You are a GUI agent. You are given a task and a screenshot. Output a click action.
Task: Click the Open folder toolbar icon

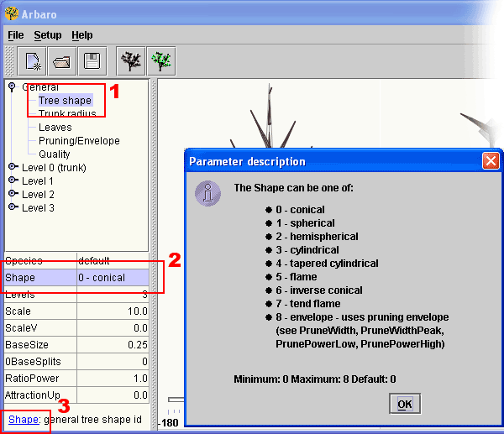coord(61,61)
